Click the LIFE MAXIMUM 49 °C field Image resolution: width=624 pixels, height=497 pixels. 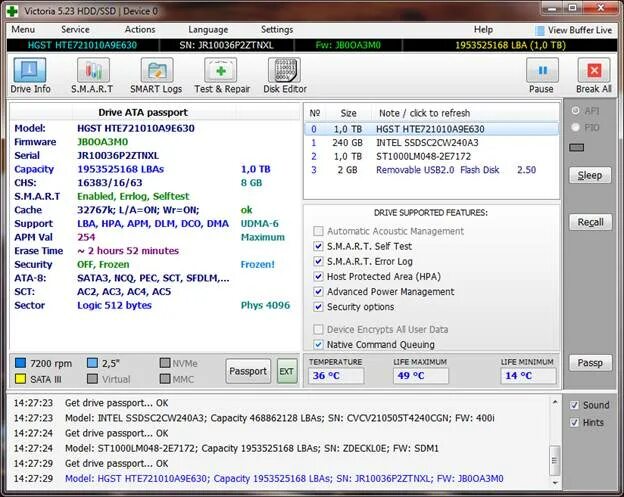421,376
